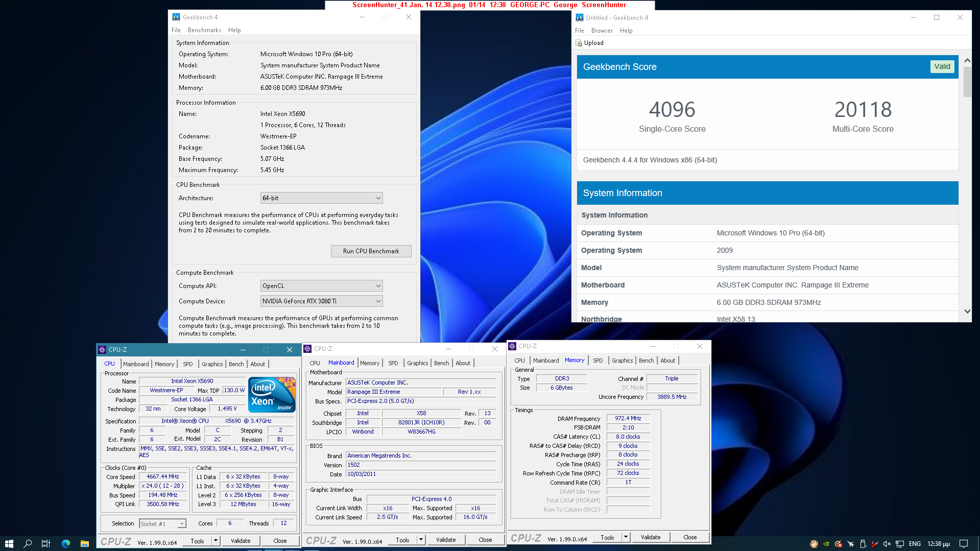980x551 pixels.
Task: Click the Valid badge in Geekbench Score
Action: point(942,67)
